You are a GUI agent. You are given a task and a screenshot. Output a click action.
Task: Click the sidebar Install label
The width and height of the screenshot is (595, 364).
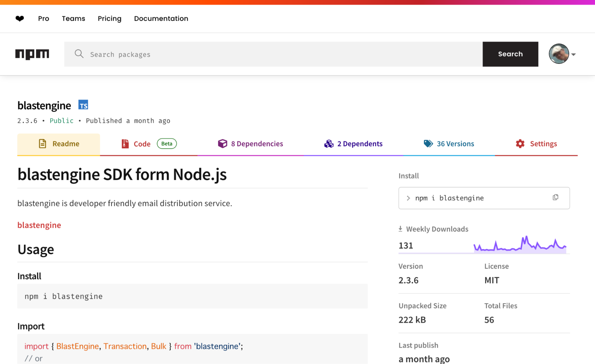[x=408, y=176]
